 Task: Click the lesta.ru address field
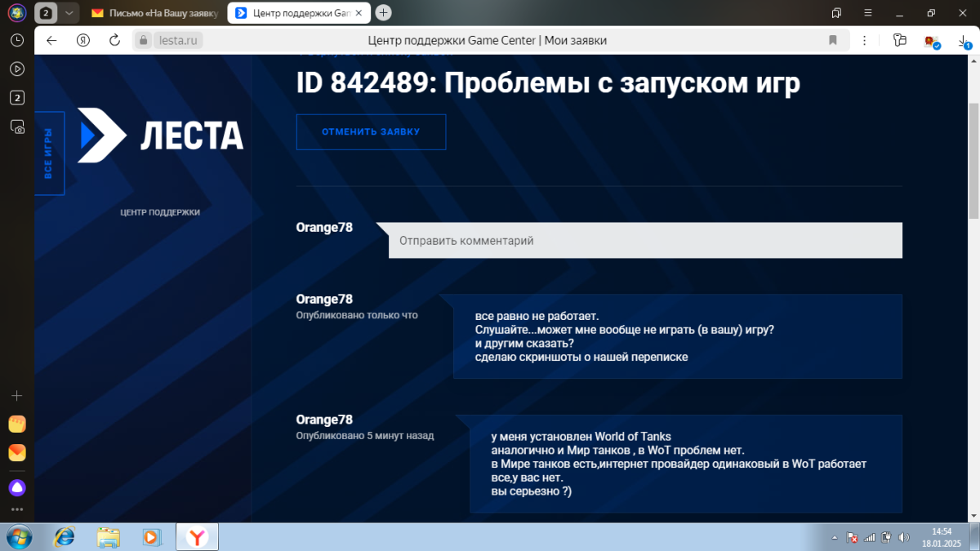180,40
